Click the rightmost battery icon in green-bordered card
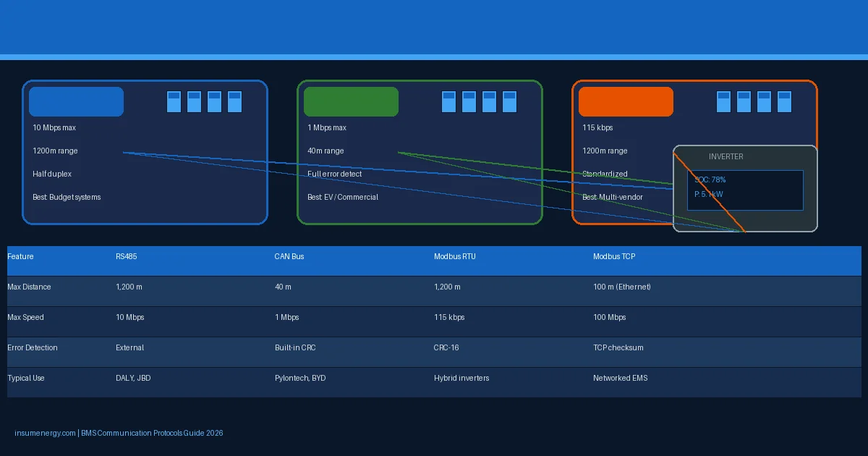This screenshot has height=456, width=868. (x=509, y=101)
